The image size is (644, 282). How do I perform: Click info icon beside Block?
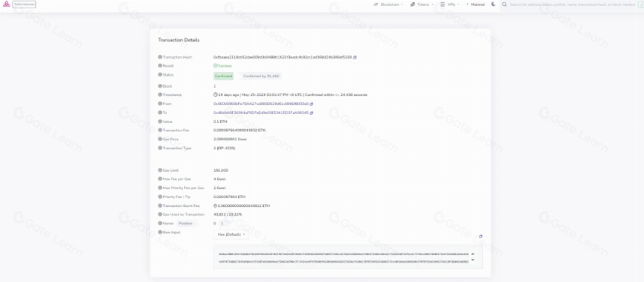coord(160,86)
